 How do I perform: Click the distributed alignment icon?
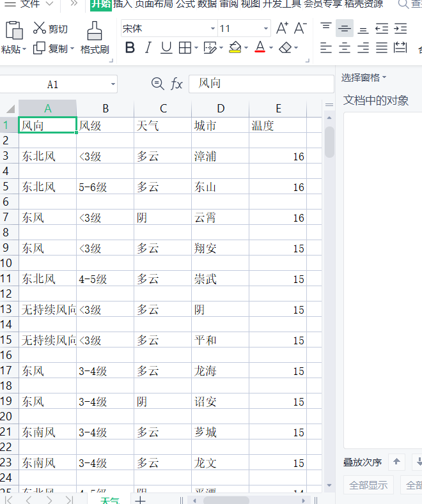point(400,47)
